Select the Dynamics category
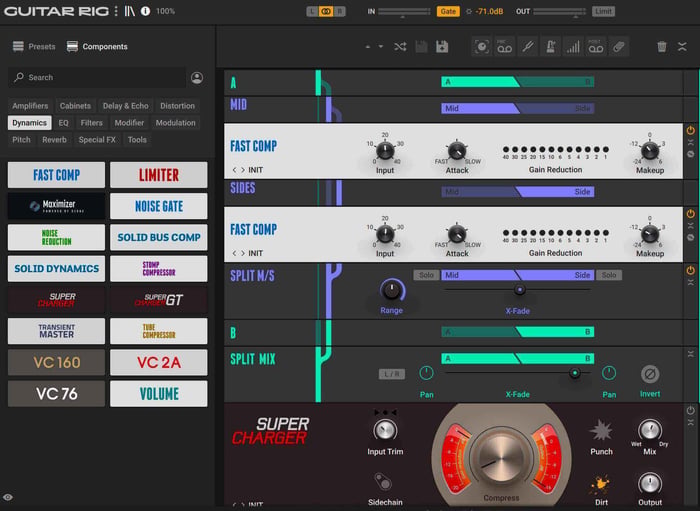Screen dimensions: 700x511 pos(29,123)
